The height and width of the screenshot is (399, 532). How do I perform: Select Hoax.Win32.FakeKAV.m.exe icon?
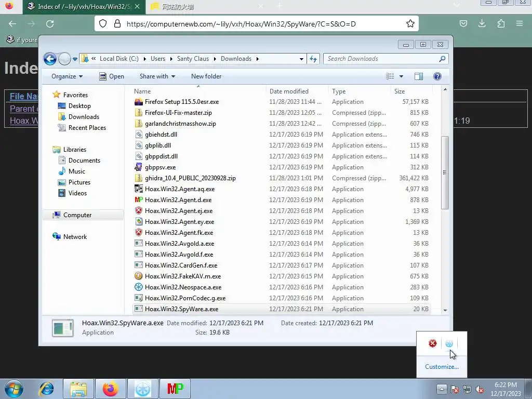click(138, 276)
